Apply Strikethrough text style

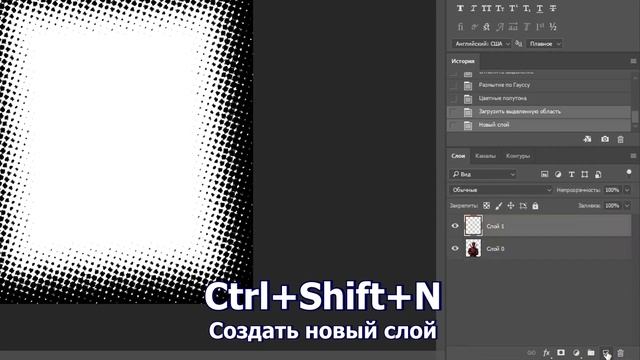553,8
